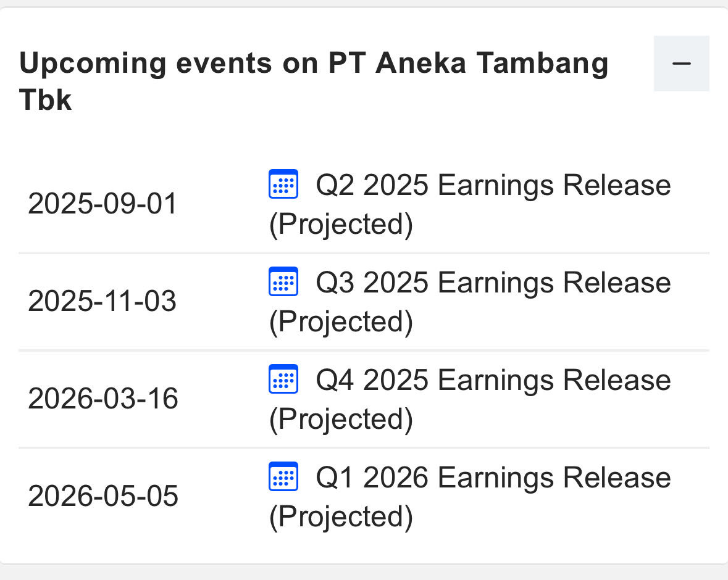Click (Projected) label under Q2 2025 release

point(341,225)
